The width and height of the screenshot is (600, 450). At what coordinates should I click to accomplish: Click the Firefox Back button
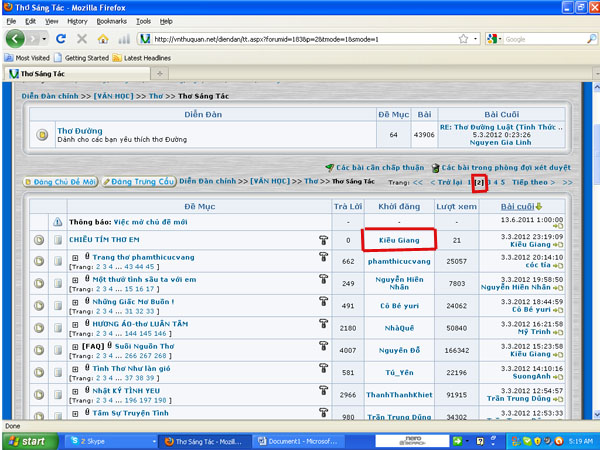(x=15, y=39)
